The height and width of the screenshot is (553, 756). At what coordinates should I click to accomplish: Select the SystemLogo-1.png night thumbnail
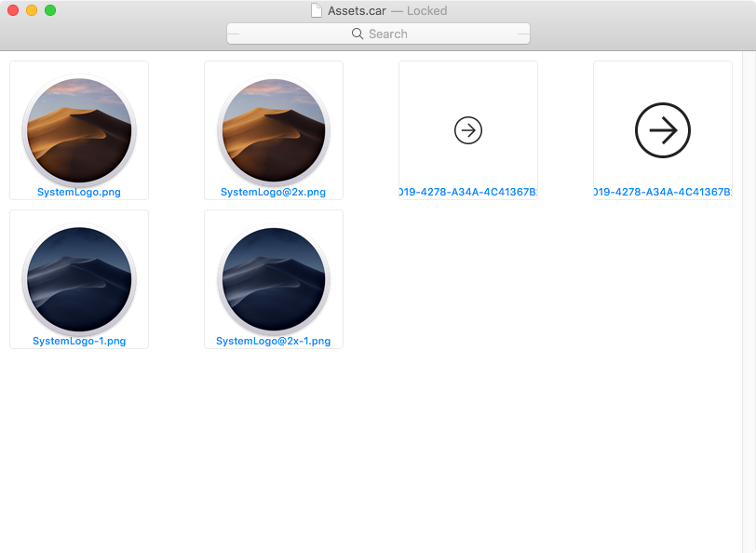(x=79, y=279)
